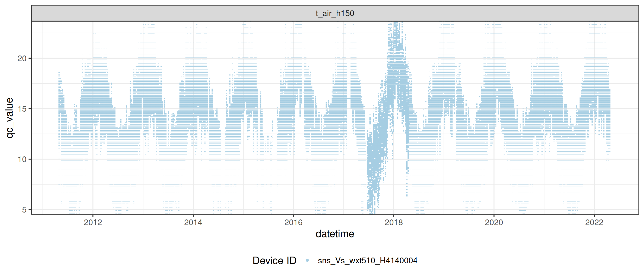Click the Device ID legend title

click(274, 260)
